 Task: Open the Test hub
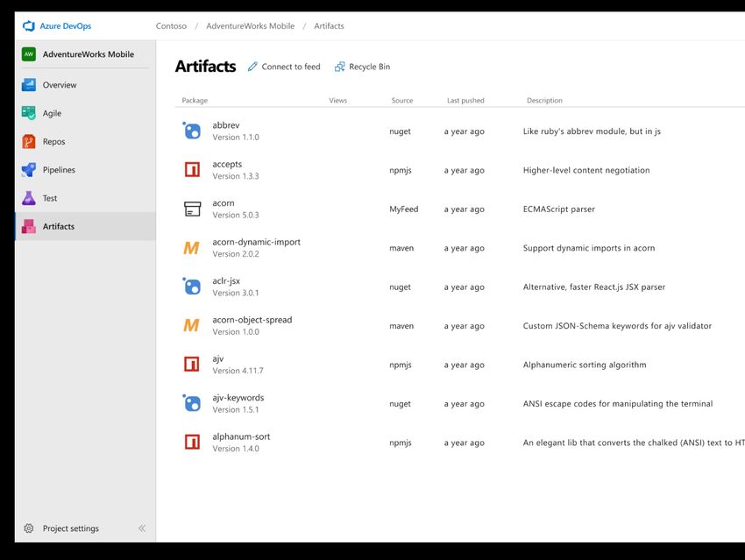tap(85, 198)
